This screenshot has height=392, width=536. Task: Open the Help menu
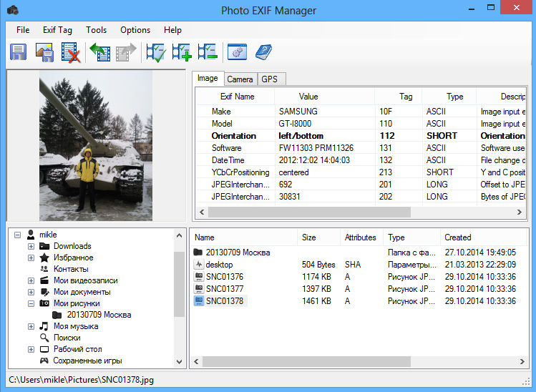tap(172, 30)
